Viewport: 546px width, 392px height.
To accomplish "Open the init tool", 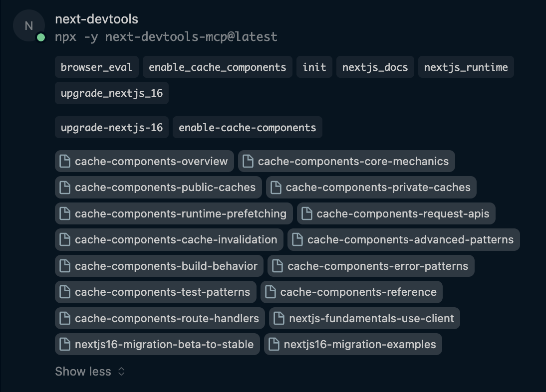I will tap(314, 66).
